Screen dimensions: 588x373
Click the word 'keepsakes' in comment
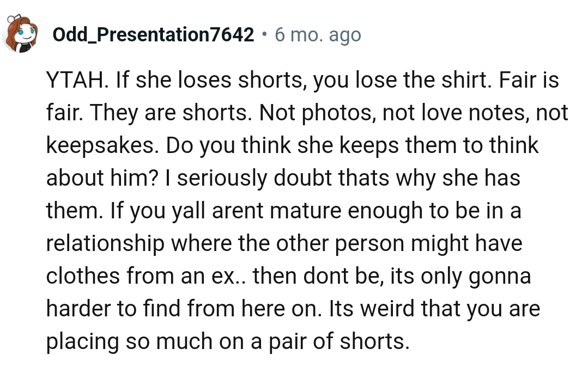click(x=100, y=145)
